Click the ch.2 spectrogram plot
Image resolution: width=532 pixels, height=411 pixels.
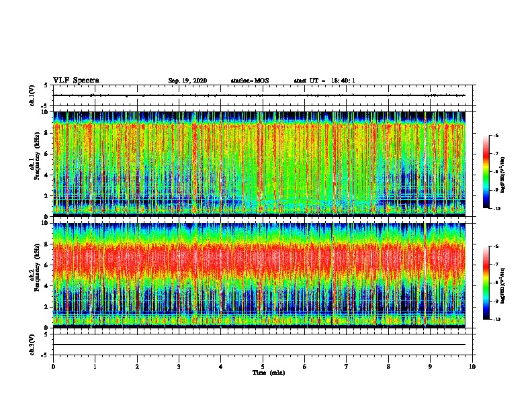point(259,275)
